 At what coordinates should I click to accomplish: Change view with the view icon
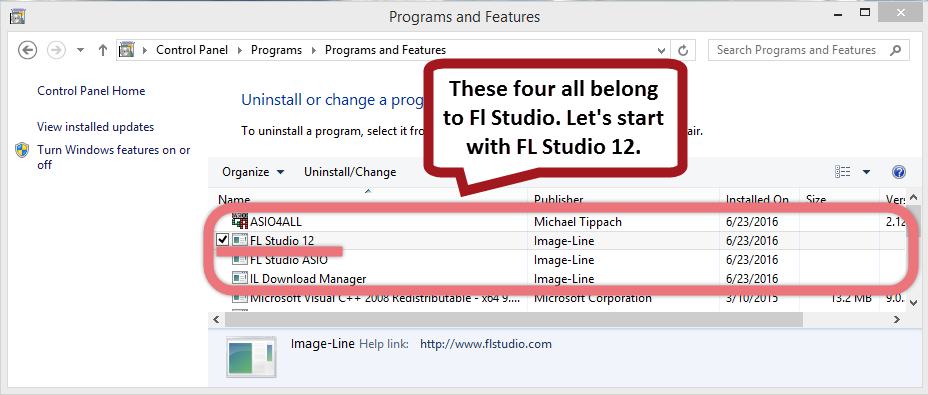coord(843,172)
